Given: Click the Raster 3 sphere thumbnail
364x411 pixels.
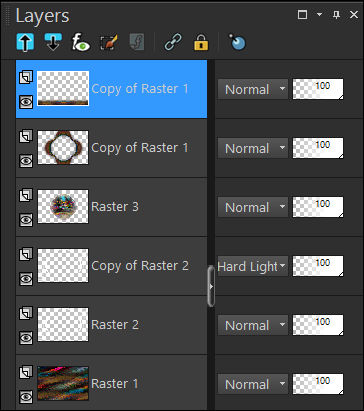Looking at the screenshot, I should [63, 207].
